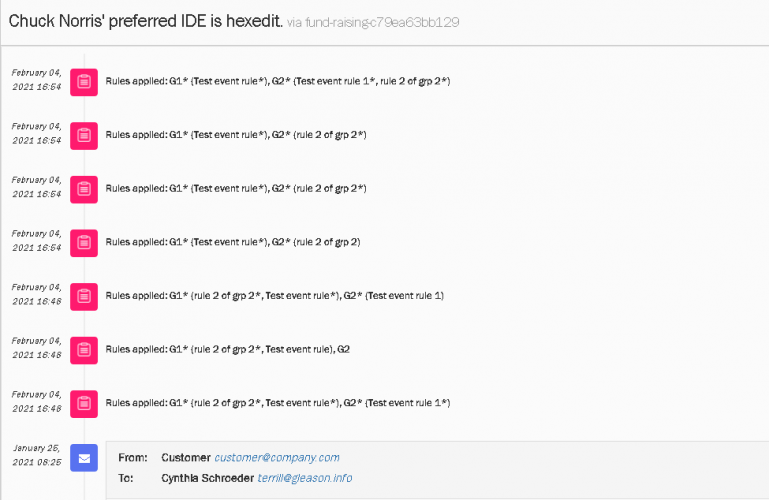Select rules text ending 'G2* (rule 2 of grp 2)'
The image size is (769, 500).
[233, 242]
